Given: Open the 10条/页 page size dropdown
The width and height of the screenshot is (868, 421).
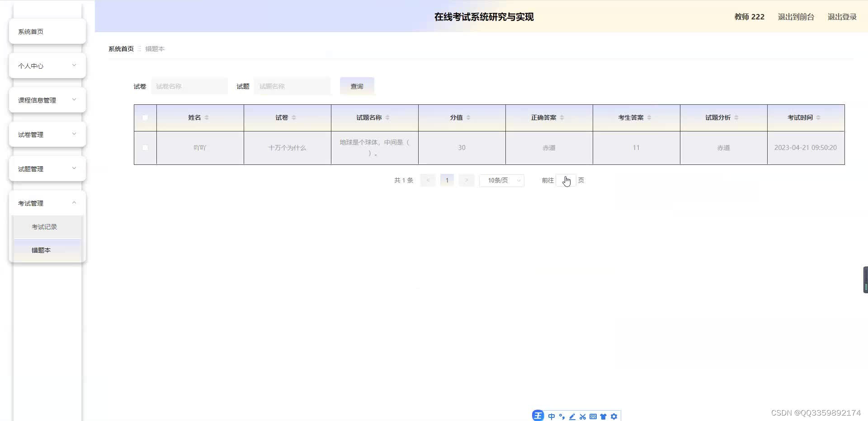Looking at the screenshot, I should pos(502,180).
